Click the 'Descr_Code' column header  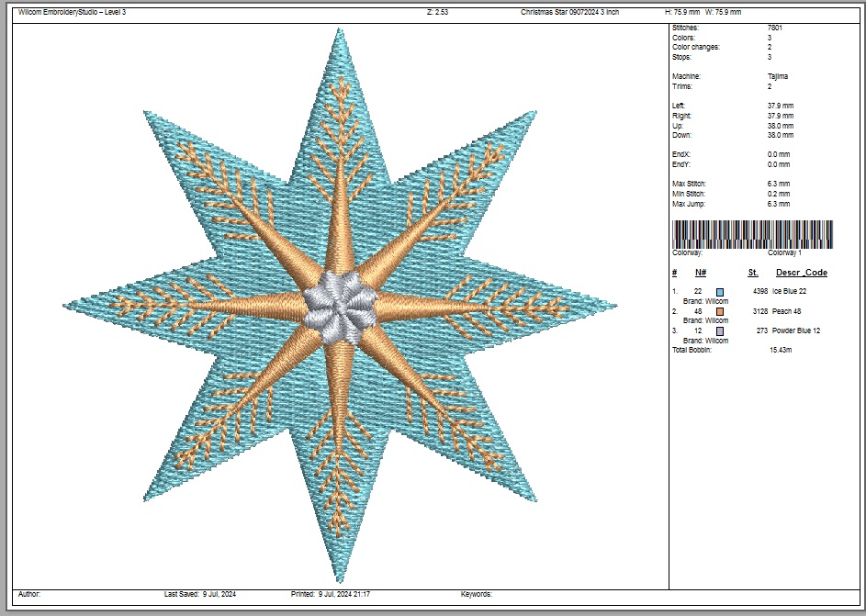pos(801,273)
